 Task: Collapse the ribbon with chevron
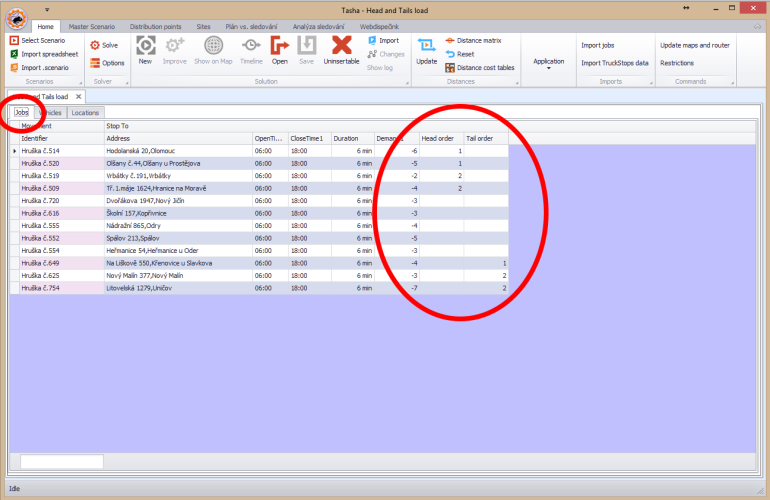[757, 27]
